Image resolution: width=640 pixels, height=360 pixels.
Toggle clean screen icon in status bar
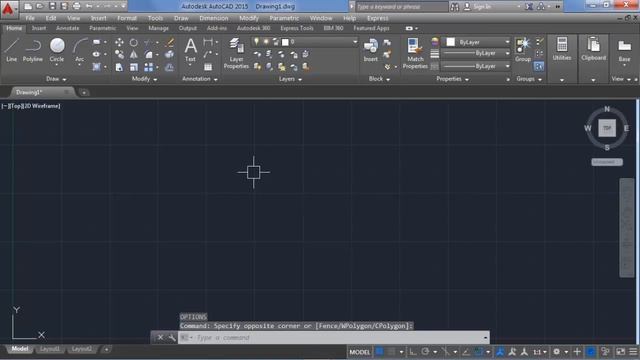(x=620, y=351)
